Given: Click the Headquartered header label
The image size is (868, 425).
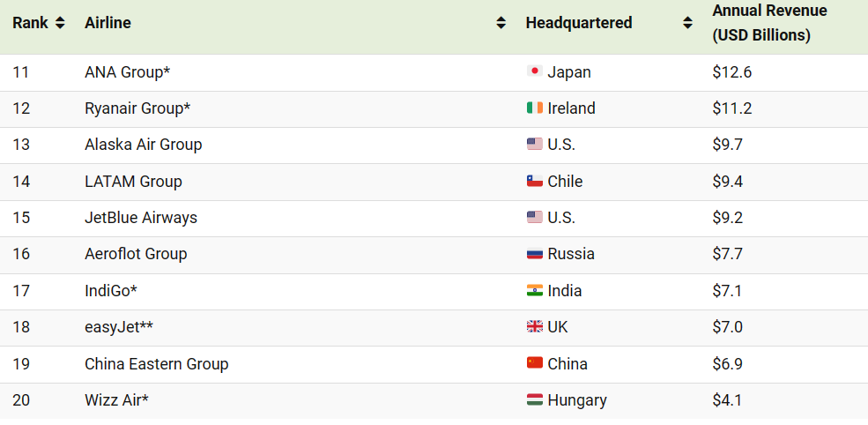Looking at the screenshot, I should [578, 23].
